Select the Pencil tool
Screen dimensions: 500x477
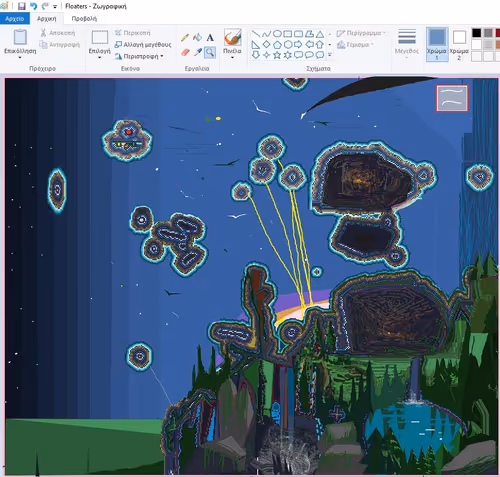pos(185,38)
